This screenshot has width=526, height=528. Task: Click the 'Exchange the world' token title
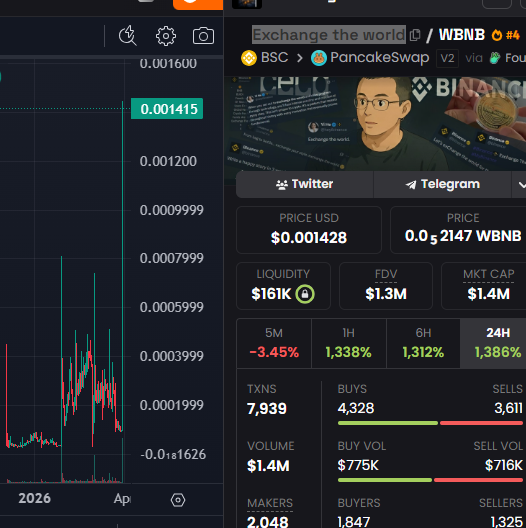coord(329,35)
